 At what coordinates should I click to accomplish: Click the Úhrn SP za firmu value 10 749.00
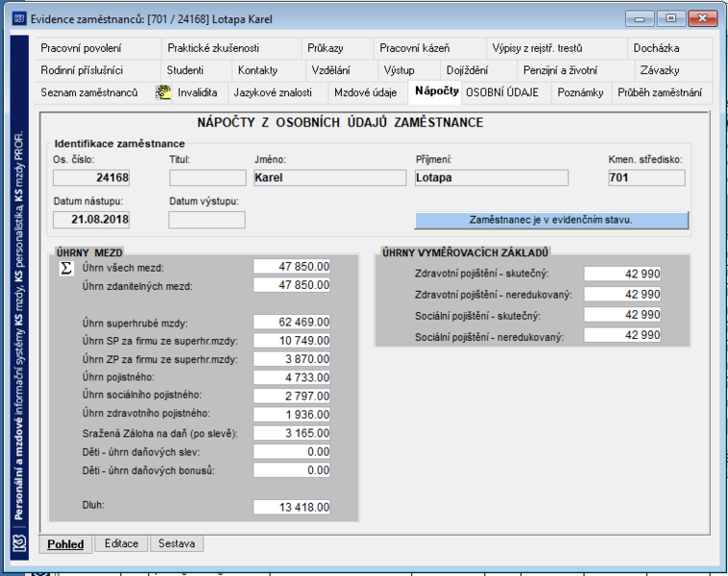pos(292,341)
